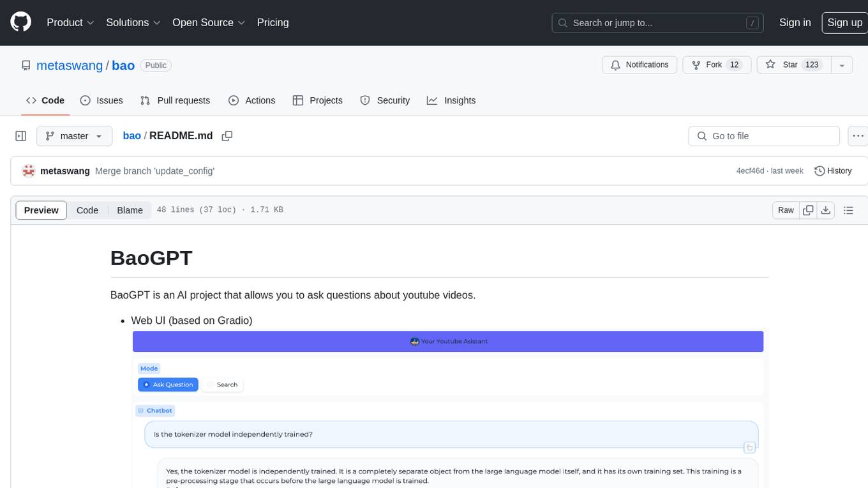Open the README outline icon
The image size is (868, 488).
(848, 210)
